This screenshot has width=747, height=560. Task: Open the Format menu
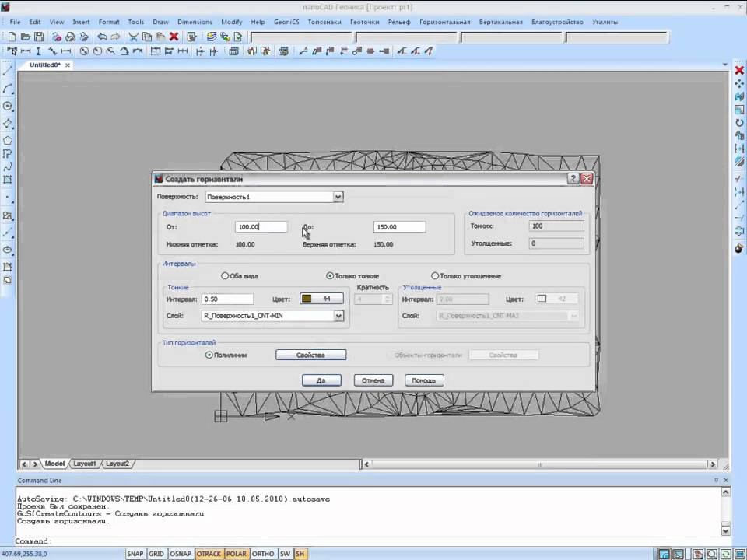[109, 22]
